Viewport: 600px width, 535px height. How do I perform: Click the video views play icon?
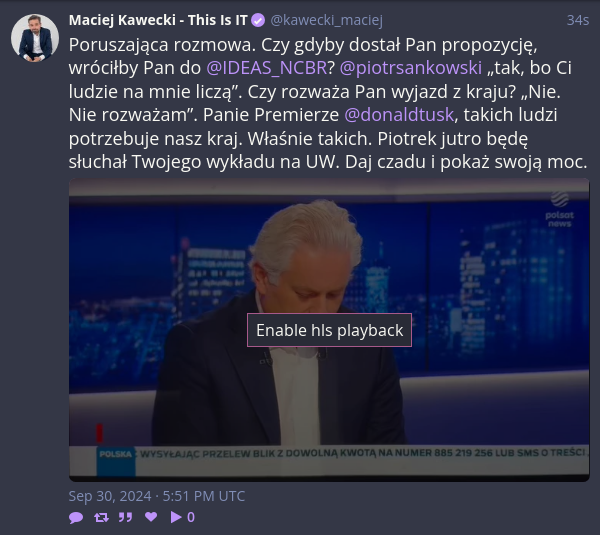tap(176, 517)
